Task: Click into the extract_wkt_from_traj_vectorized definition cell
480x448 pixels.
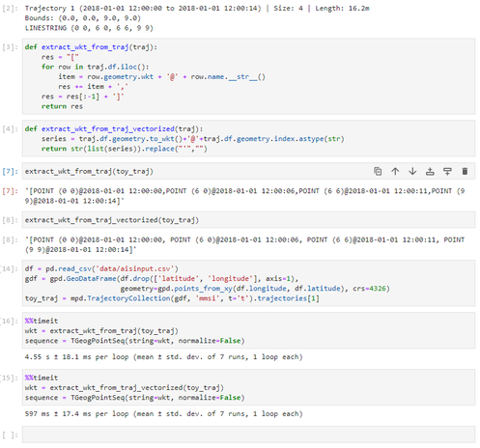Action: point(248,139)
